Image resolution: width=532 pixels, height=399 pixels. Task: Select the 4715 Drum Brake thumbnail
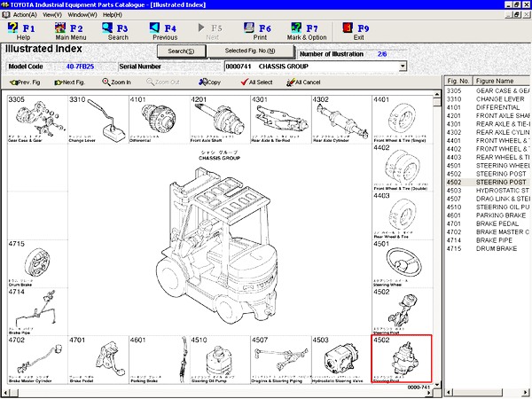37,264
